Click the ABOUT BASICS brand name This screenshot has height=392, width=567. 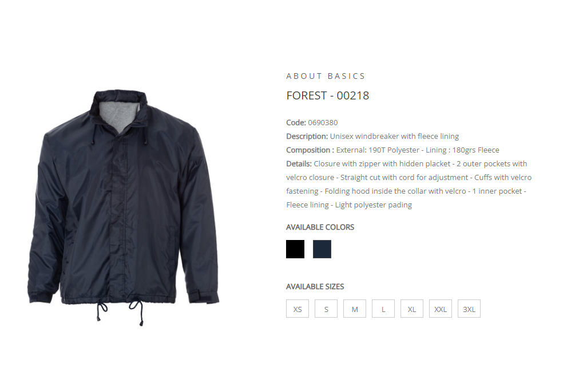click(326, 76)
